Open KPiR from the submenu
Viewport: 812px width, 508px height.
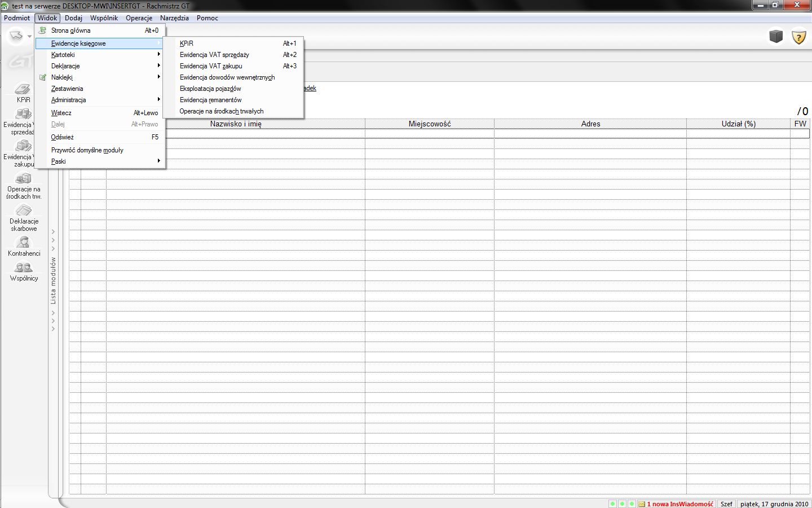(x=233, y=43)
